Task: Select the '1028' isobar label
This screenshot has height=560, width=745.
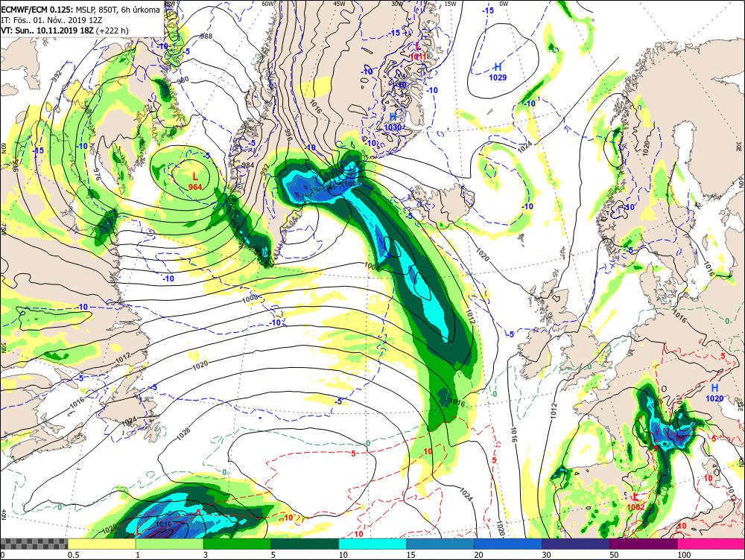Action: (183, 432)
